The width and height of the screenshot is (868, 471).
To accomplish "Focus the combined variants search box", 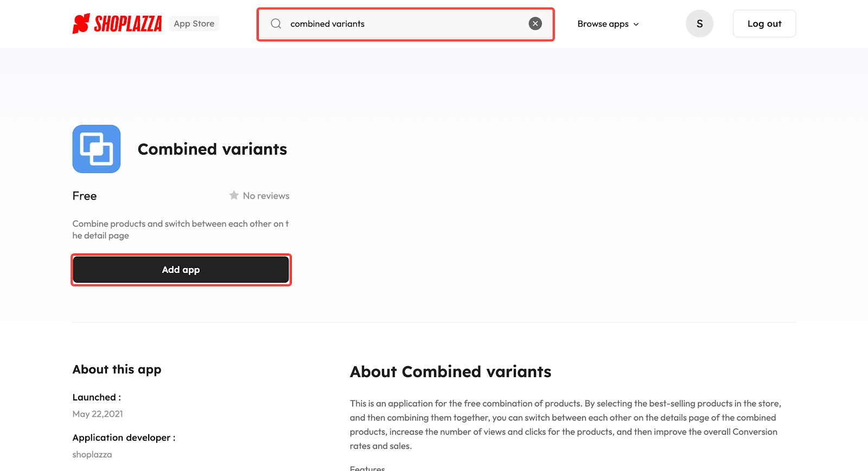I will pos(405,24).
